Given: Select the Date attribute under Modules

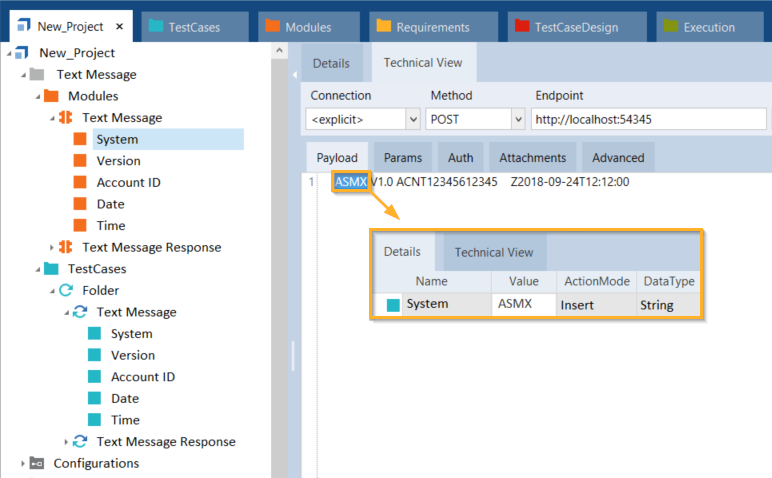Looking at the screenshot, I should pyautogui.click(x=111, y=204).
